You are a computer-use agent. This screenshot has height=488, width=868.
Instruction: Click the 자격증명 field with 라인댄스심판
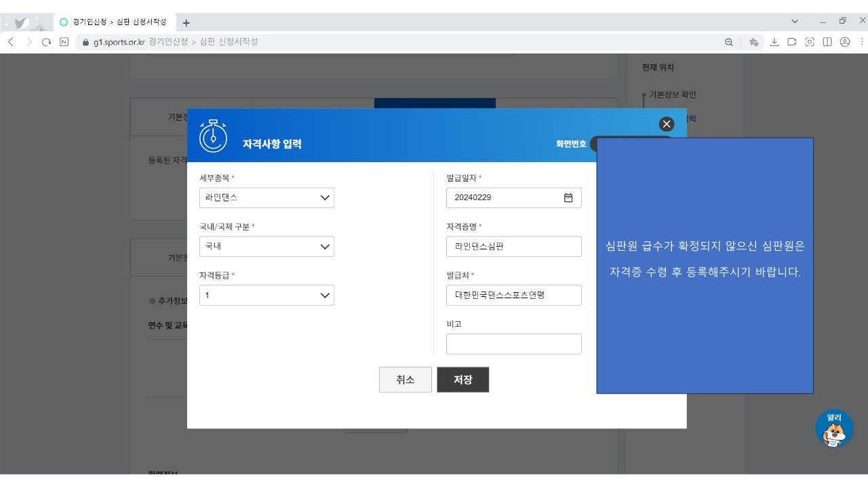coord(513,247)
